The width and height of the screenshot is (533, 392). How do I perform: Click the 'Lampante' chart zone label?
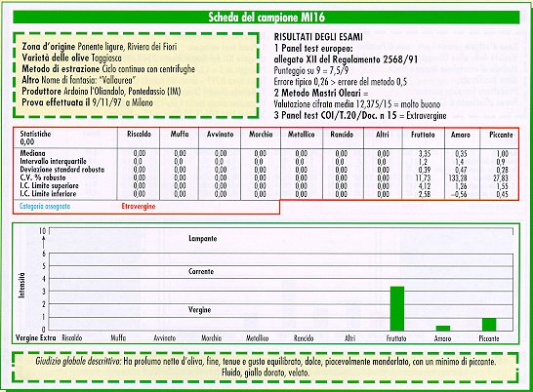pyautogui.click(x=203, y=239)
